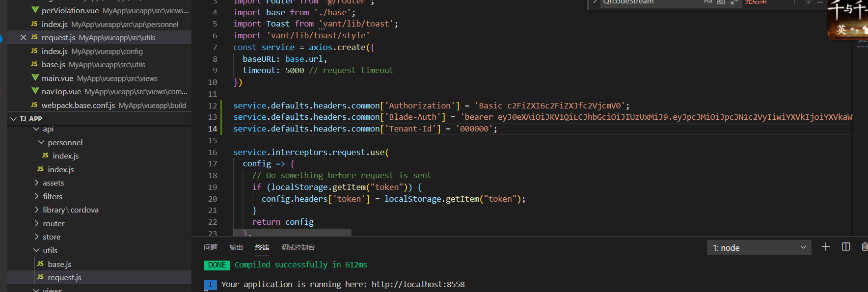Switch to the 输出 (Output) panel tab

(x=236, y=247)
